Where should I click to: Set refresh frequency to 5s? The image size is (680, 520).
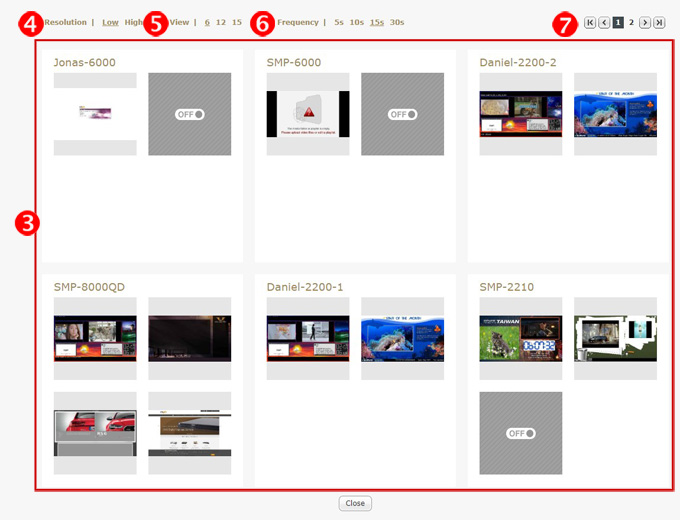[x=339, y=22]
